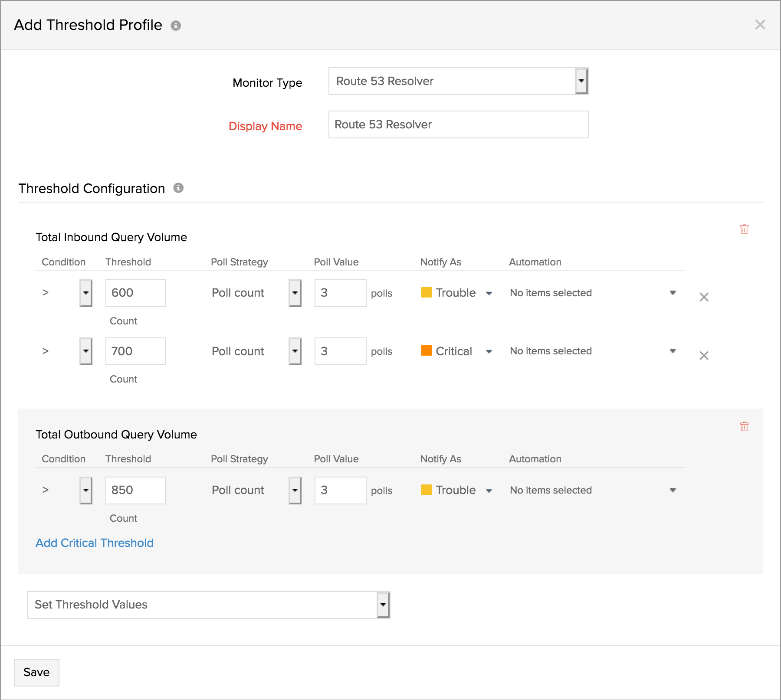
Task: Click info icon beside Add Threshold Profile title
Action: click(176, 26)
